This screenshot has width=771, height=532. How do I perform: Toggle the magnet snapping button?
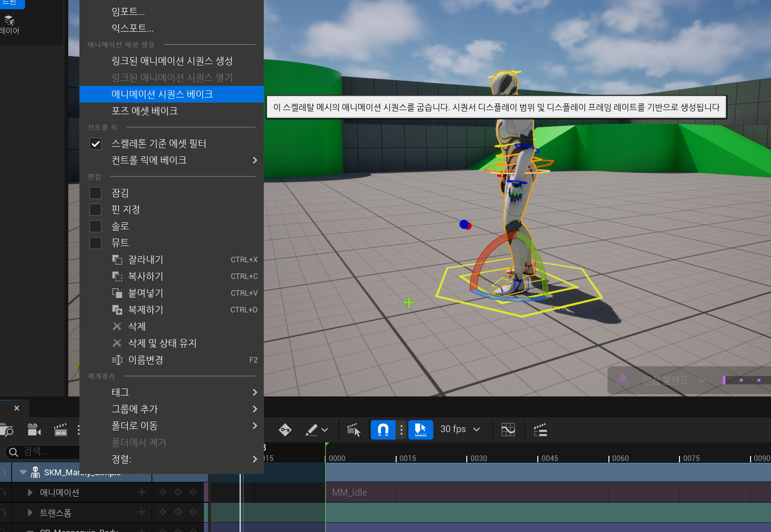tap(383, 430)
